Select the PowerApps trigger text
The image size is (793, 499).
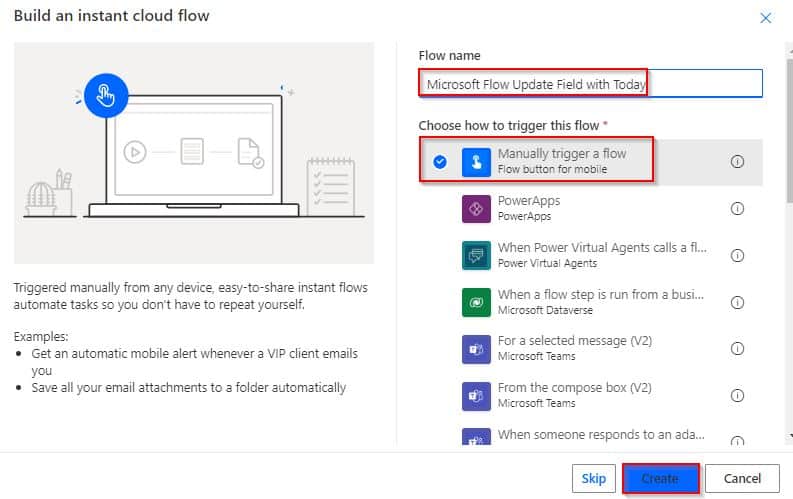click(x=528, y=201)
